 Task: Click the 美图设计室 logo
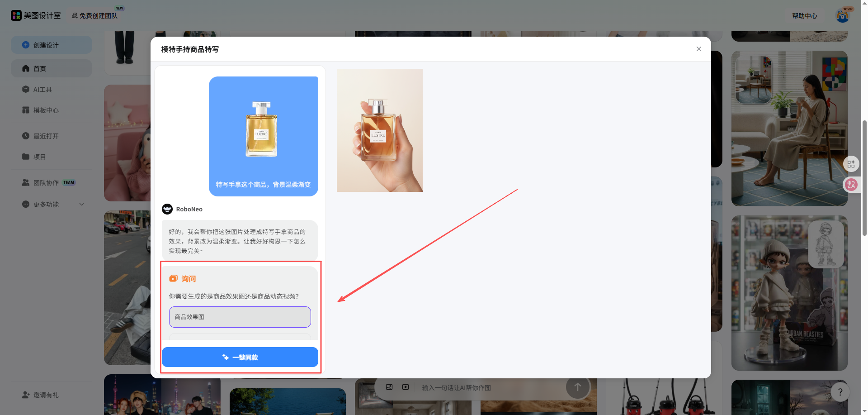click(x=36, y=15)
